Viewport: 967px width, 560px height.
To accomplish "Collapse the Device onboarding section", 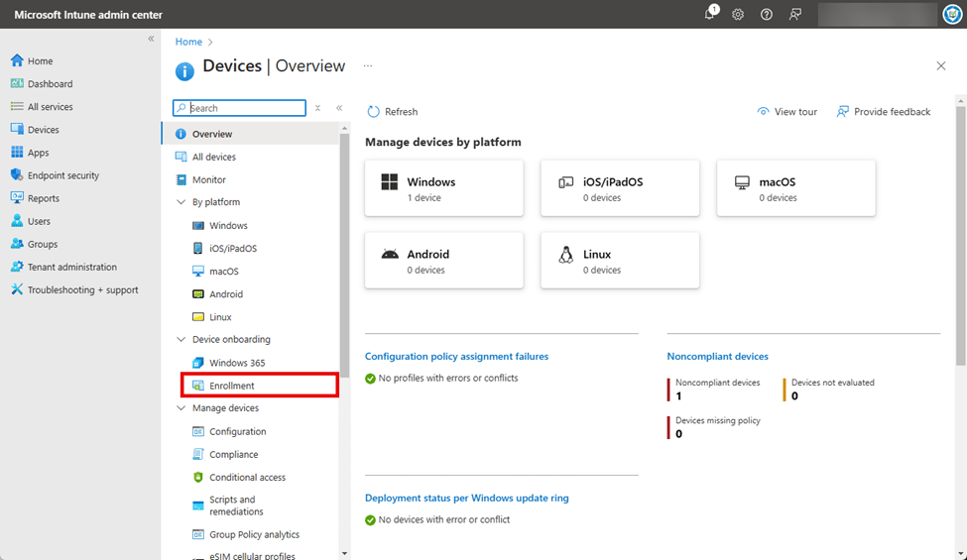I will point(181,340).
